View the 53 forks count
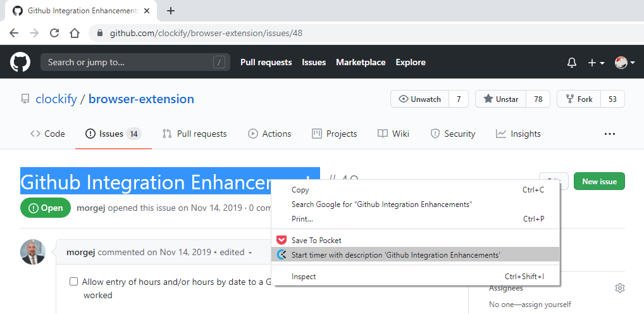 tap(613, 99)
